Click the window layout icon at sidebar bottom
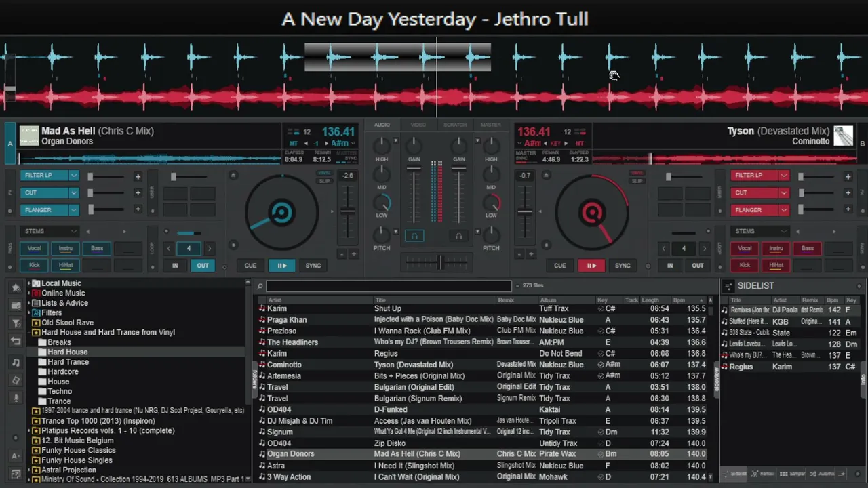This screenshot has height=488, width=868. (16, 474)
